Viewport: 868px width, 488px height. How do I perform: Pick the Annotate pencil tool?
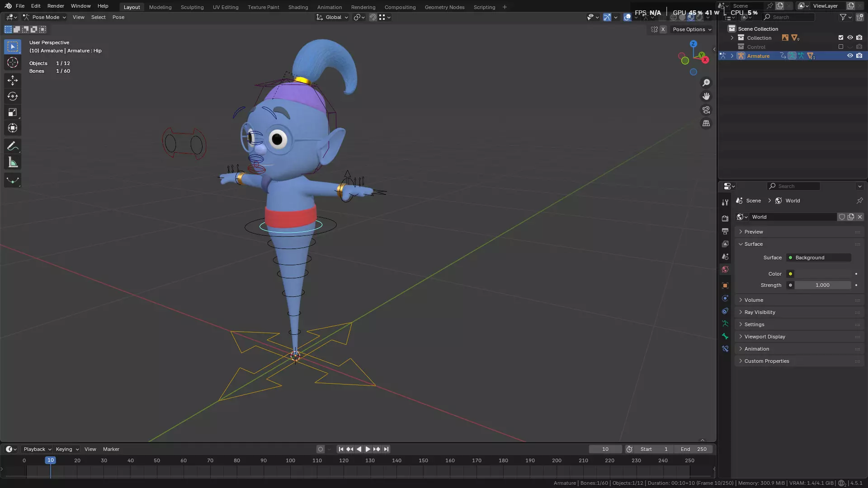tap(13, 146)
